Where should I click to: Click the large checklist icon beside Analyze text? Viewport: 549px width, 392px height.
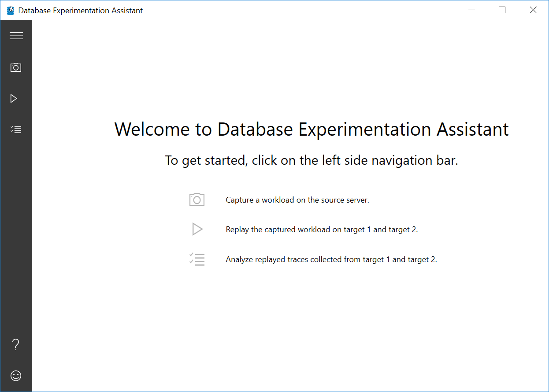197,259
